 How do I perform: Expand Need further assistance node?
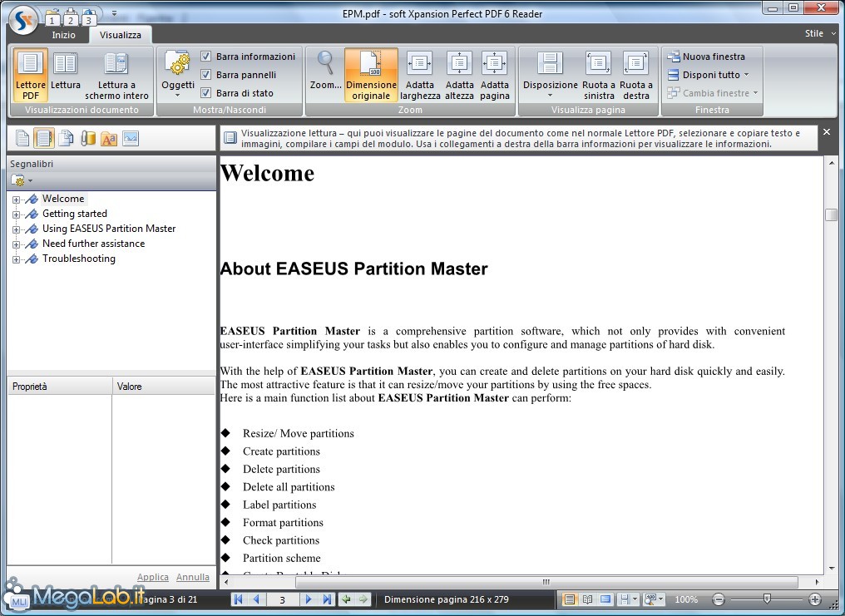pos(16,244)
